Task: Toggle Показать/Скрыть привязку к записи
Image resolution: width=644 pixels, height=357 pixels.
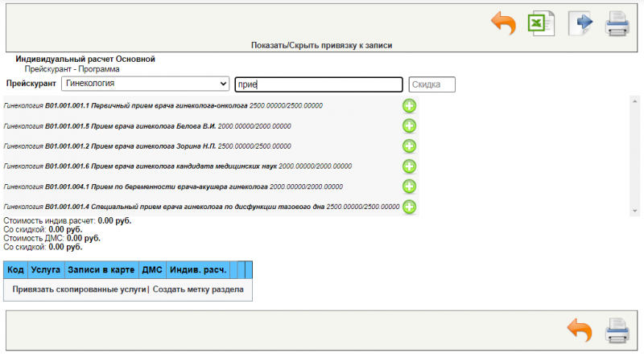Action: pyautogui.click(x=321, y=46)
